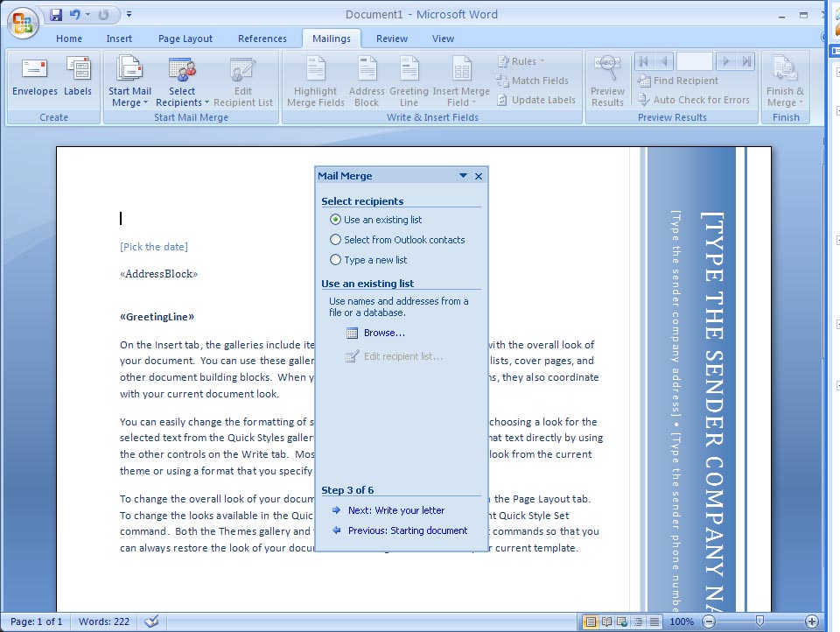Viewport: 840px width, 632px height.
Task: Select 'Select from Outlook contacts' radio option
Action: pyautogui.click(x=335, y=240)
